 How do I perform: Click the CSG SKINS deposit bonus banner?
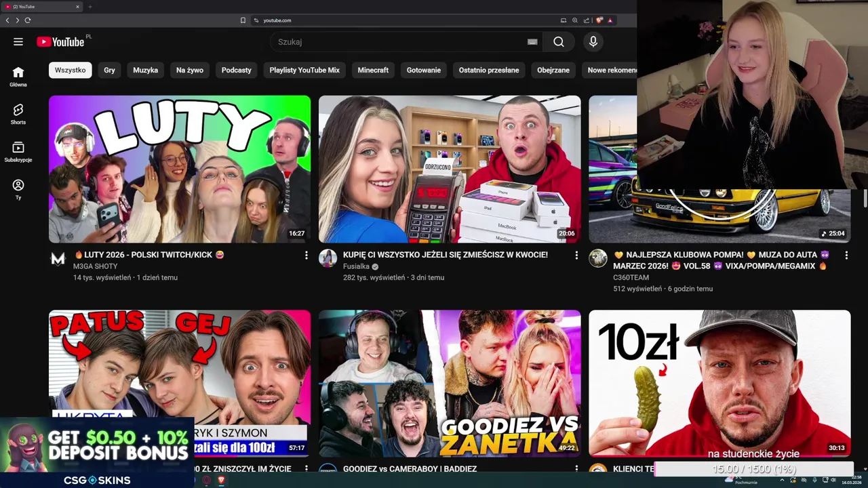click(97, 452)
